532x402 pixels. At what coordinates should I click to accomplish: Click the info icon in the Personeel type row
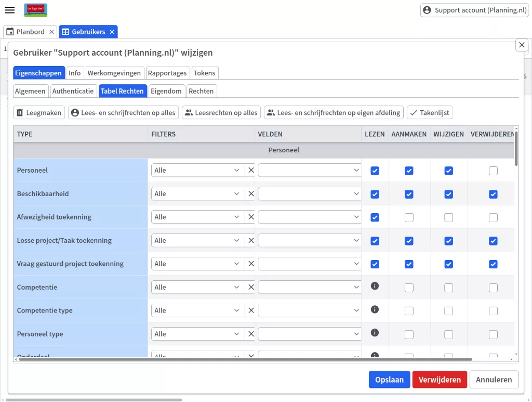pyautogui.click(x=375, y=333)
